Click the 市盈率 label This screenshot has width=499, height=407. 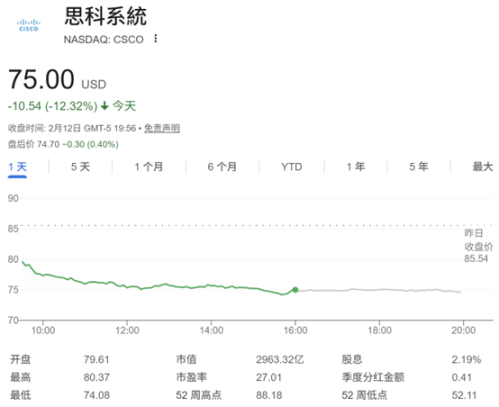[x=191, y=377]
